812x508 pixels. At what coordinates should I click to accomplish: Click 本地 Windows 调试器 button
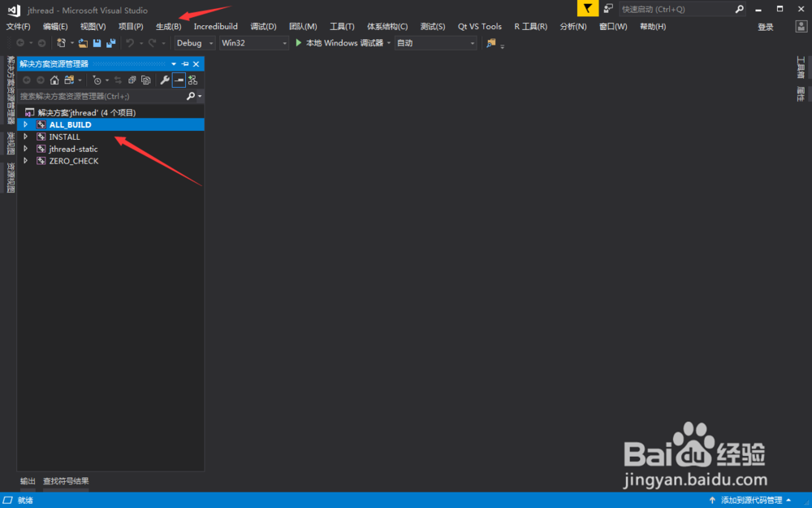pyautogui.click(x=339, y=43)
